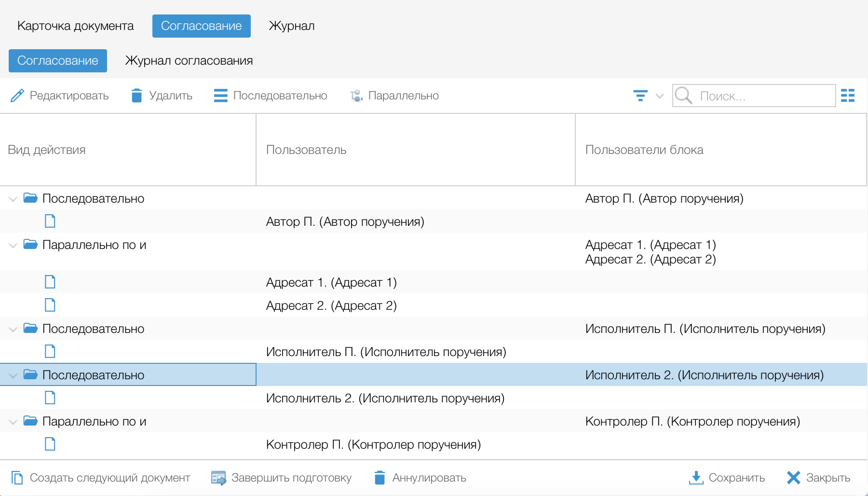Collapse the first Sequential block
The height and width of the screenshot is (496, 868).
(x=13, y=199)
